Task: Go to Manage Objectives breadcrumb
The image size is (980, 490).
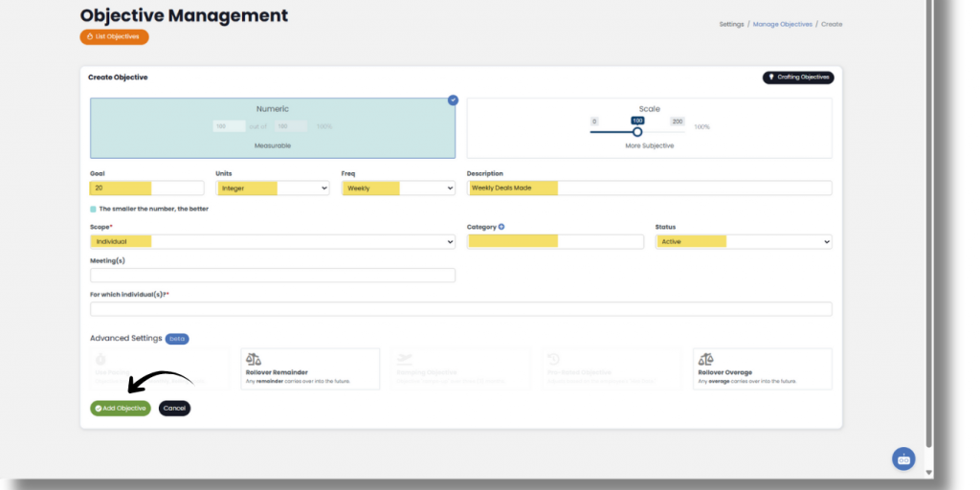Action: 782,24
